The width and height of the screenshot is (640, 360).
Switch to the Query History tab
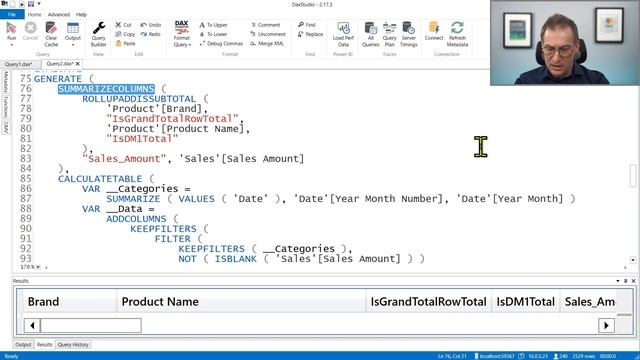pyautogui.click(x=73, y=345)
